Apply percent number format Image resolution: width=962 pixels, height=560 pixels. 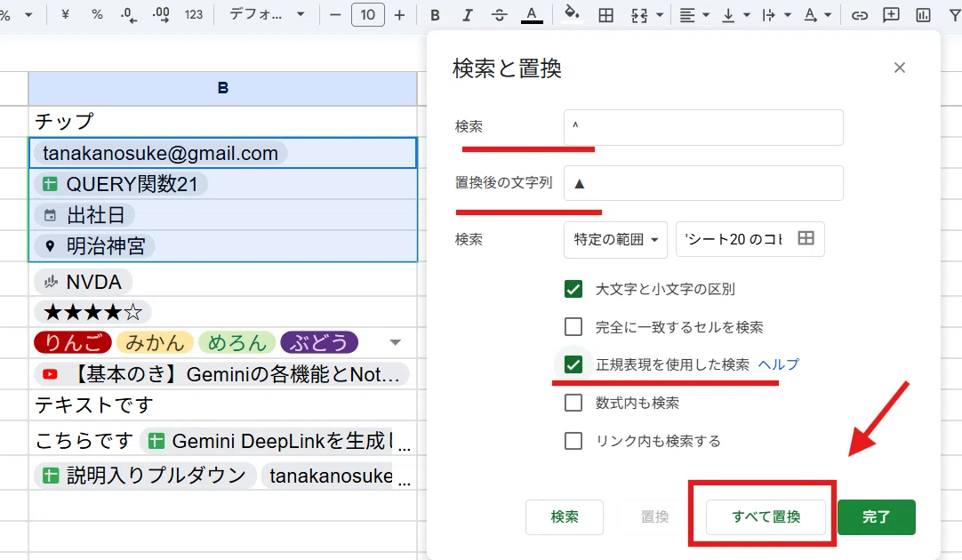coord(97,14)
